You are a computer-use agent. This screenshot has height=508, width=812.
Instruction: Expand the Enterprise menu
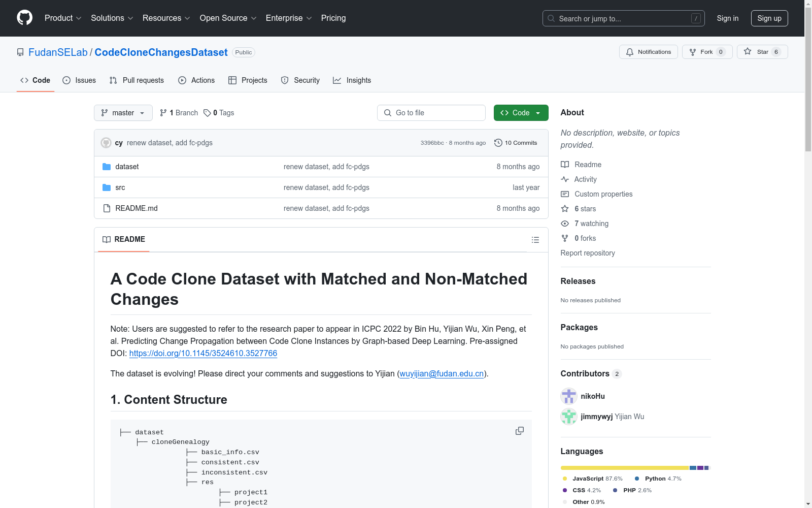click(x=289, y=18)
